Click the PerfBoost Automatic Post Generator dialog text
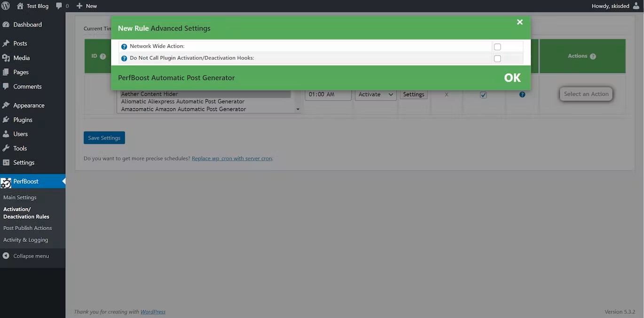The height and width of the screenshot is (318, 644). (x=176, y=78)
